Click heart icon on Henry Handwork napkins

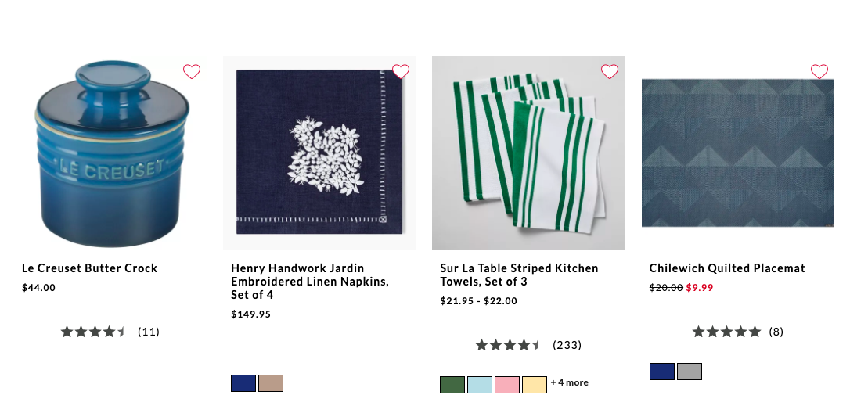401,72
